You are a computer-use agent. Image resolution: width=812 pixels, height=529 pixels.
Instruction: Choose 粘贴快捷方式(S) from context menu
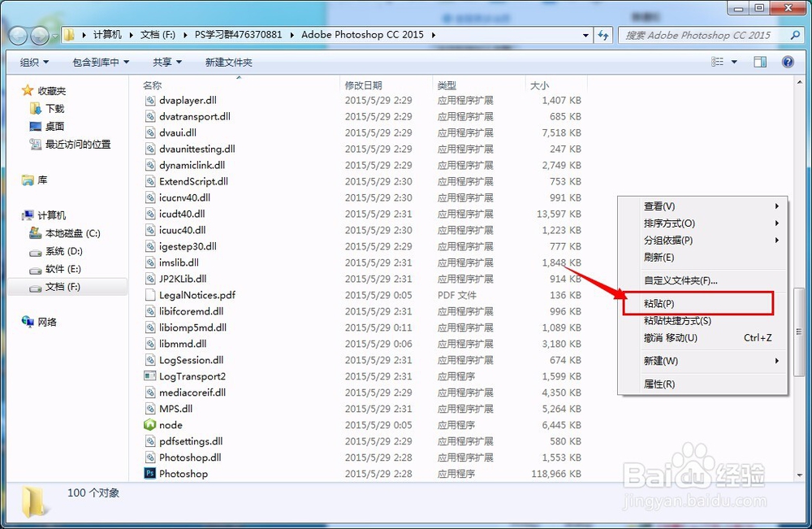click(x=702, y=321)
